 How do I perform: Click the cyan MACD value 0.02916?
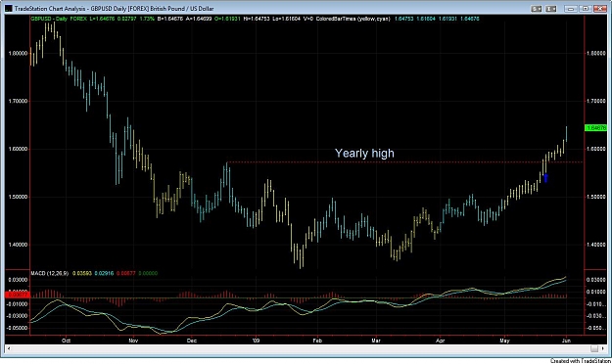pos(104,273)
